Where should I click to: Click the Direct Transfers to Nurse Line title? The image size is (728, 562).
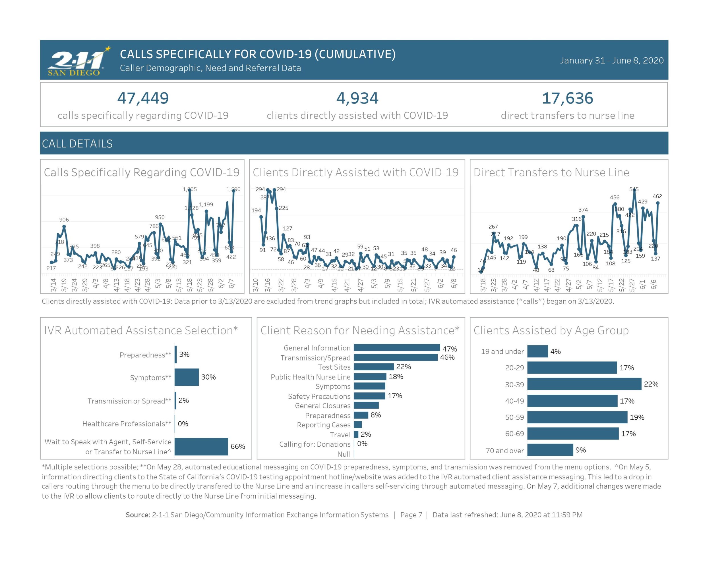click(551, 172)
